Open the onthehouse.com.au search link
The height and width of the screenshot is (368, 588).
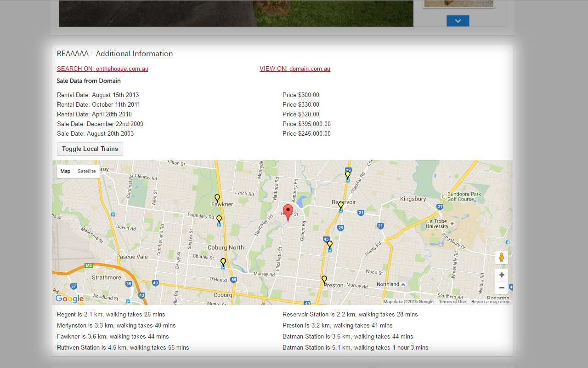point(102,69)
